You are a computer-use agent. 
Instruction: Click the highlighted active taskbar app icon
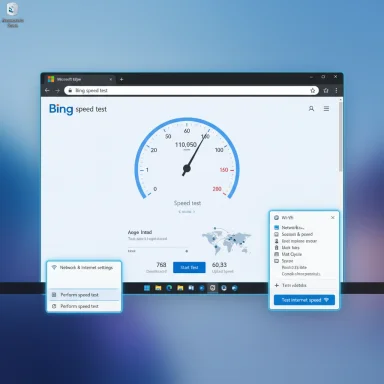click(x=213, y=288)
